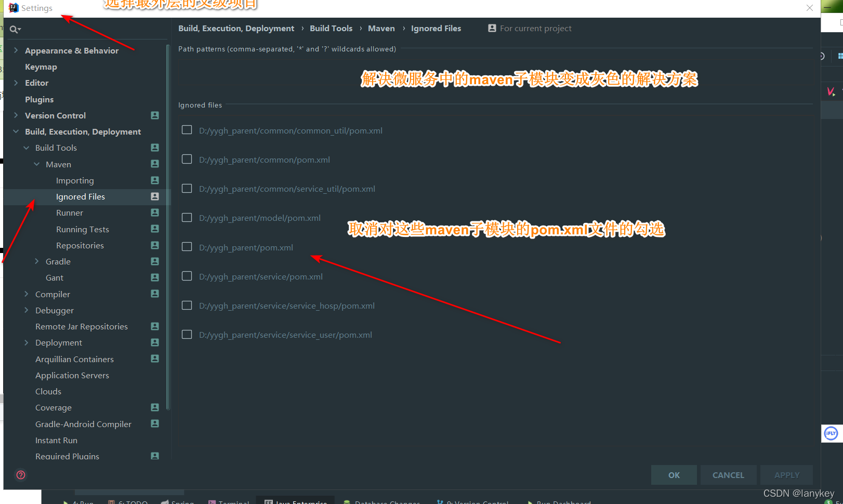Screen dimensions: 843x504
Task: Toggle checkbox for service_hosp/pom.xml
Action: [187, 305]
